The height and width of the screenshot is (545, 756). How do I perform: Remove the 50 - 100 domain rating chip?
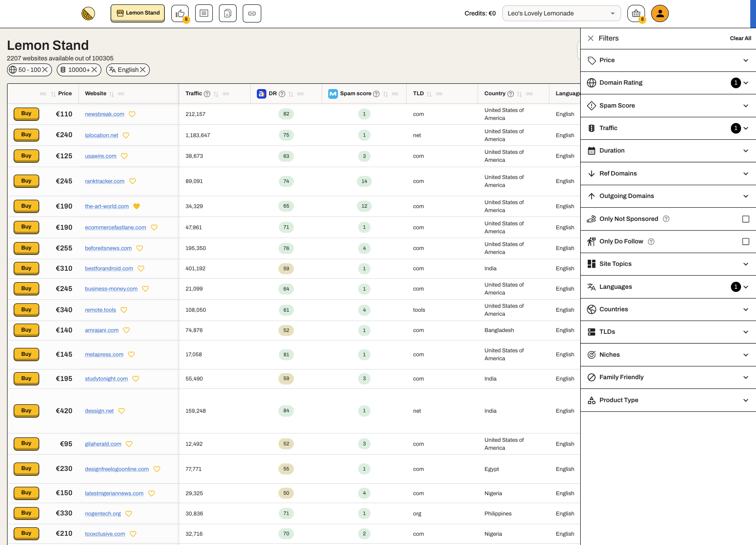pyautogui.click(x=45, y=70)
